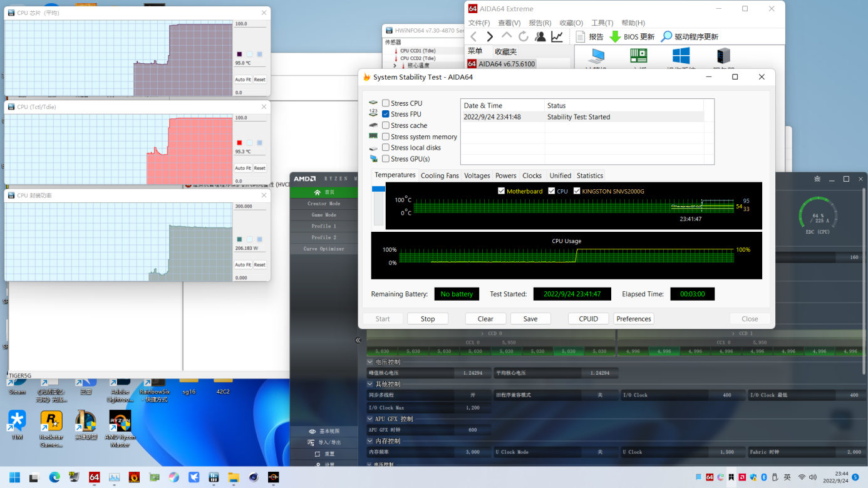Click the CPUID button
Image resolution: width=868 pixels, height=488 pixels.
(x=588, y=319)
